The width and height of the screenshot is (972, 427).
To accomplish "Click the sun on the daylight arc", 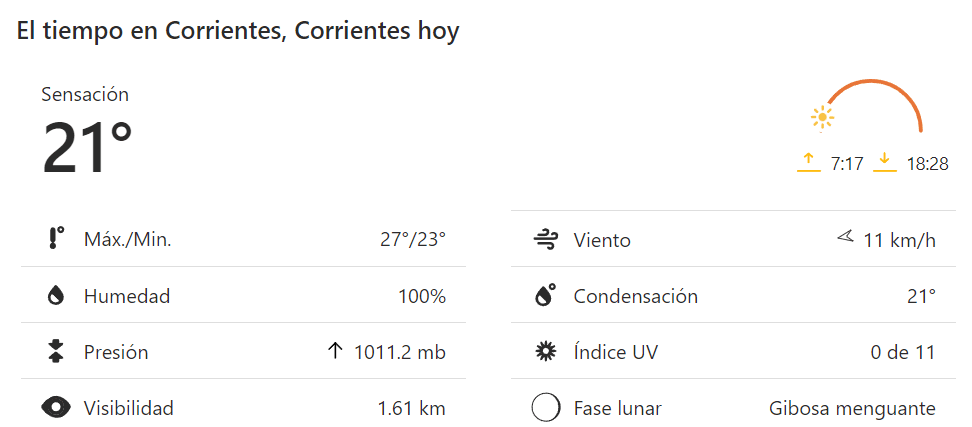I will [822, 118].
